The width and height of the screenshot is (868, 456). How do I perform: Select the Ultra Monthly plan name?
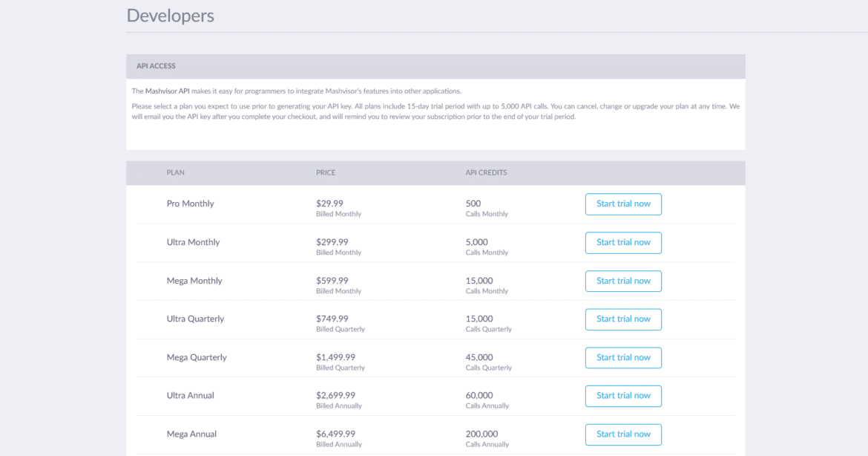click(193, 242)
